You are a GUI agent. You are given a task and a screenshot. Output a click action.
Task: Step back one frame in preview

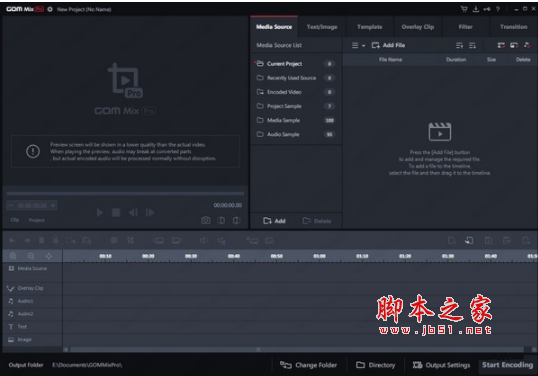[133, 213]
